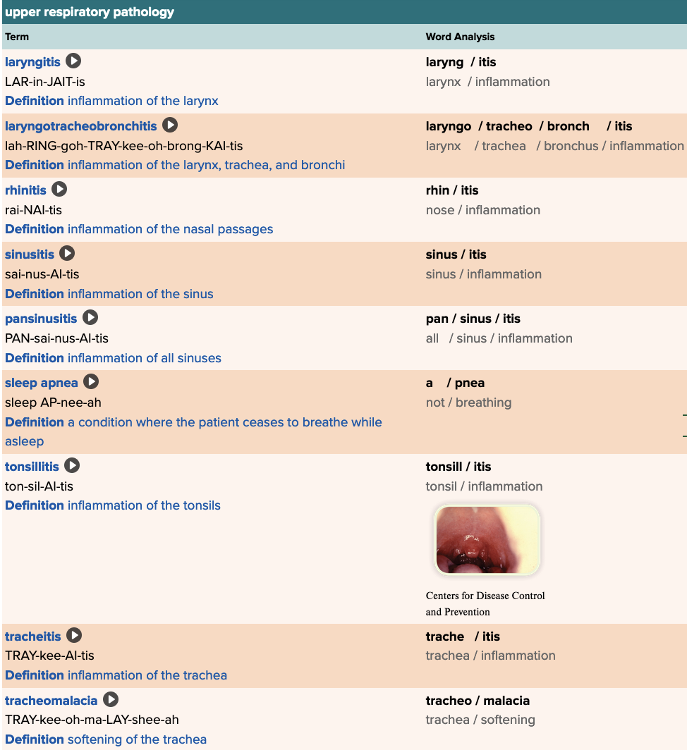Open the rhinitis term link
687x750 pixels.
pyautogui.click(x=26, y=190)
